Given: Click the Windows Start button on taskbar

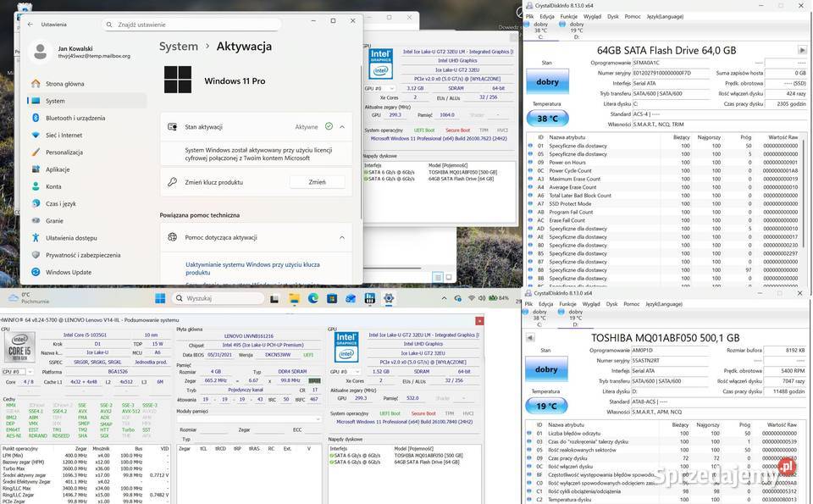Looking at the screenshot, I should pyautogui.click(x=160, y=298).
